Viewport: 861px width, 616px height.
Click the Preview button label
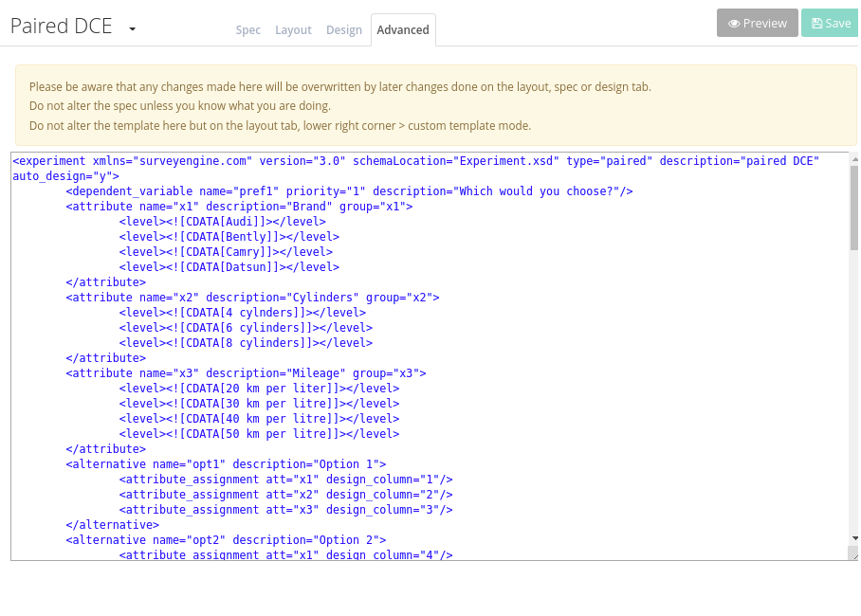coord(765,24)
